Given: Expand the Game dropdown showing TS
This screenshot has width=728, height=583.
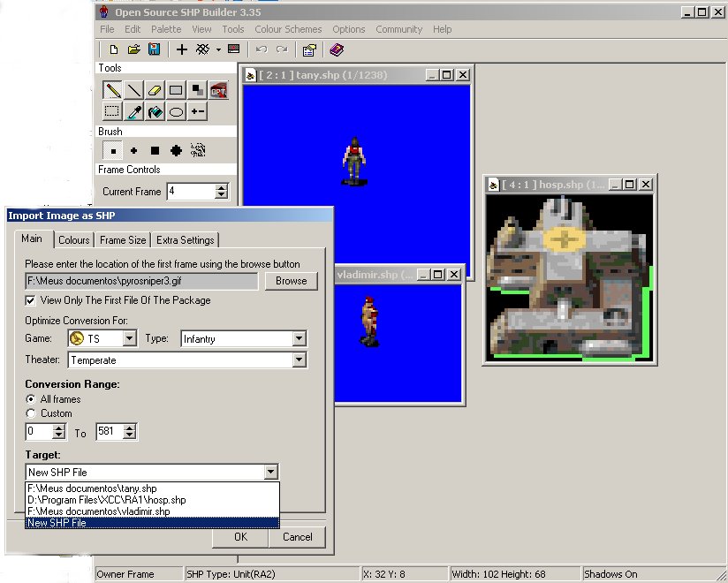Looking at the screenshot, I should (x=130, y=338).
